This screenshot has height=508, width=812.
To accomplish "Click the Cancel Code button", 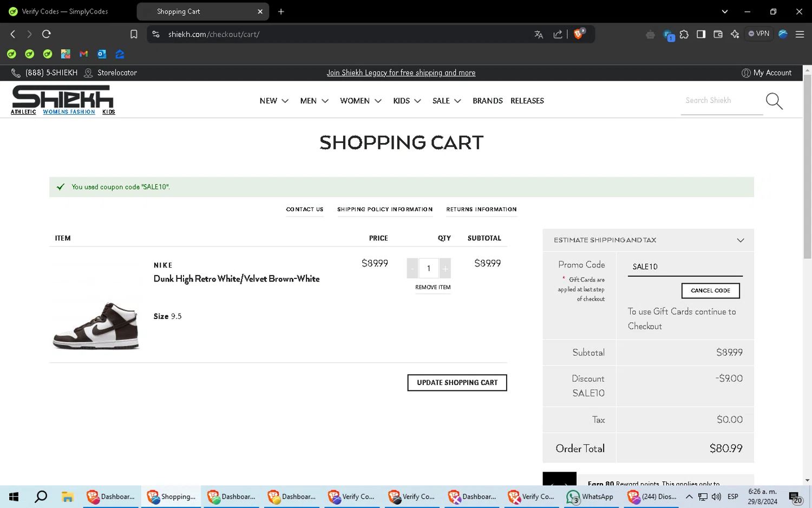I will 710,291.
